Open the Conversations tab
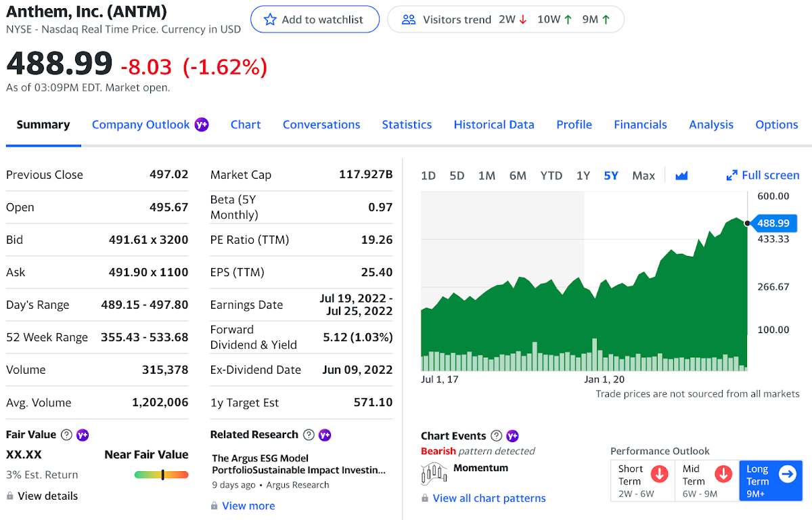This screenshot has width=812, height=520. click(x=321, y=125)
